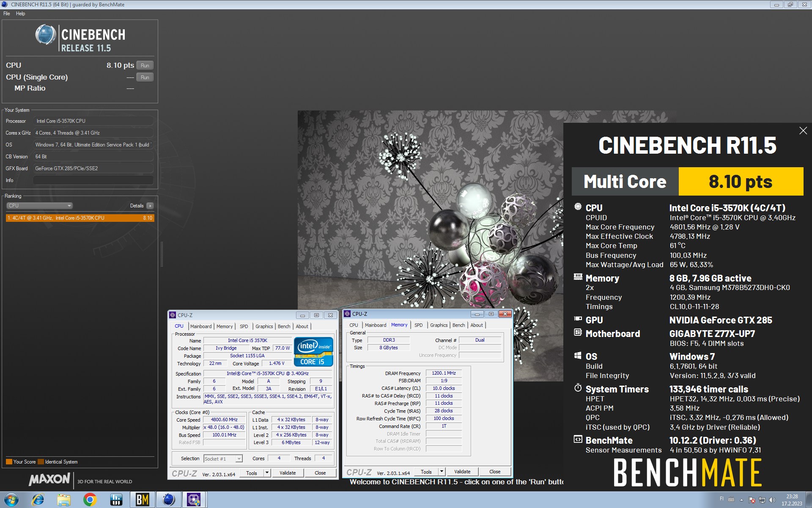Close the BenchMate result panel with X

[803, 131]
